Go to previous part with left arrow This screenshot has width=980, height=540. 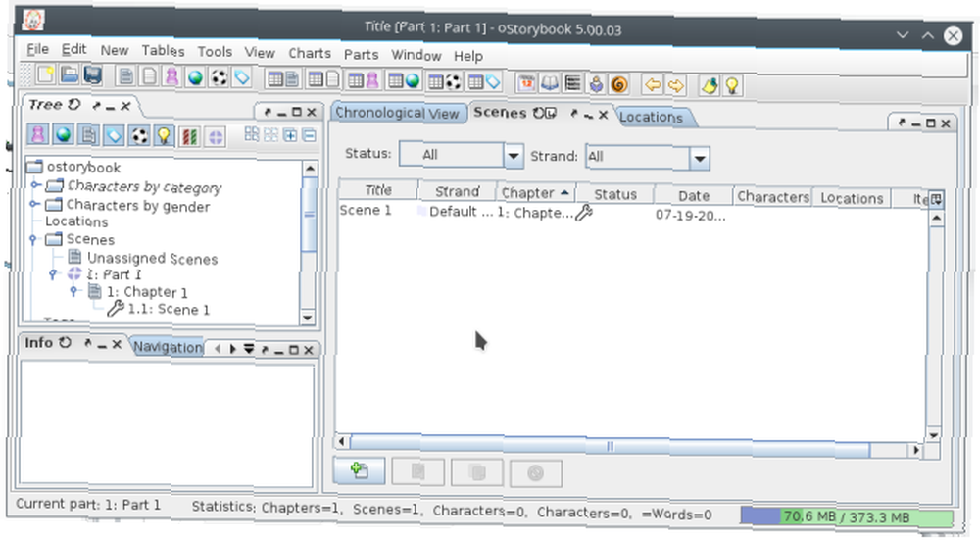coord(653,84)
